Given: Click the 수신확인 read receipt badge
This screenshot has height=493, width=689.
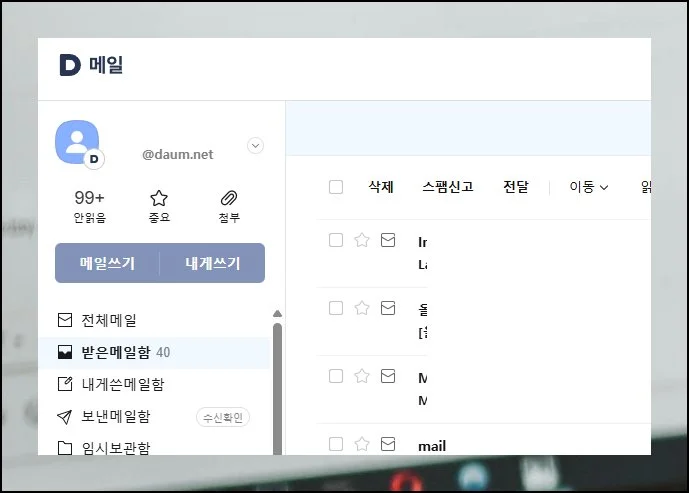Looking at the screenshot, I should (223, 417).
